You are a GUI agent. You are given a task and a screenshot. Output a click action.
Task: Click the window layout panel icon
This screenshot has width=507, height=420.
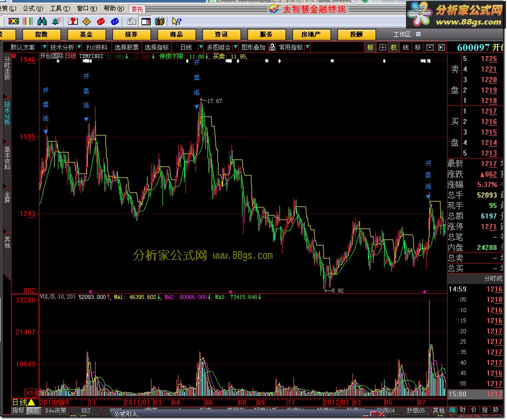coord(146,21)
